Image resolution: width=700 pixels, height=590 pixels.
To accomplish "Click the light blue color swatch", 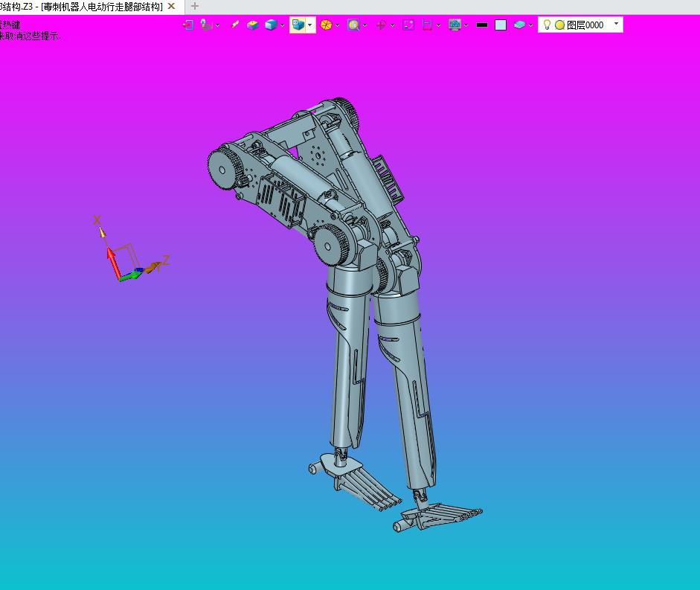I will 501,25.
